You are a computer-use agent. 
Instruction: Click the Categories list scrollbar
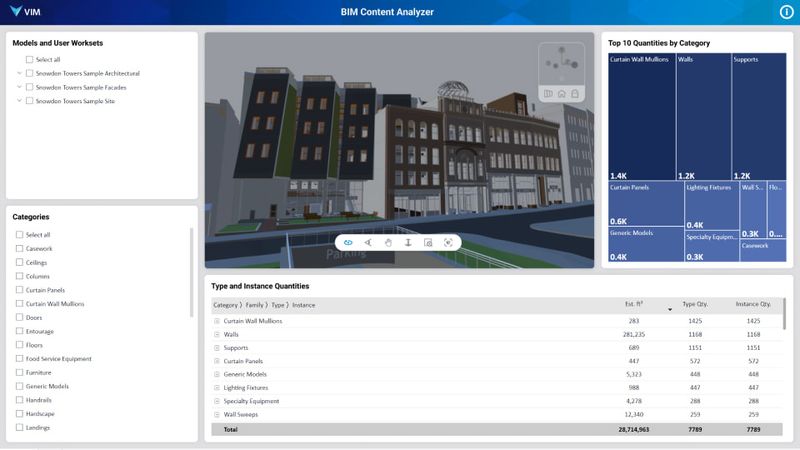pos(191,272)
